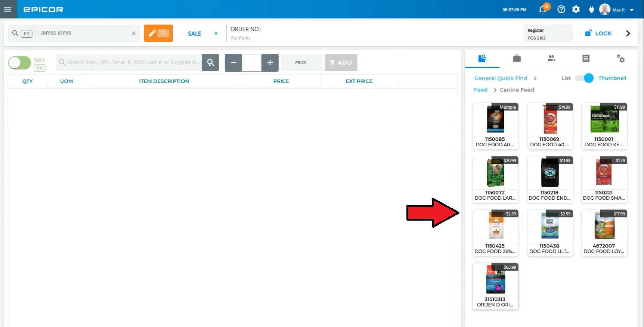The width and height of the screenshot is (644, 327).
Task: Open the settings gear in header
Action: [x=576, y=10]
